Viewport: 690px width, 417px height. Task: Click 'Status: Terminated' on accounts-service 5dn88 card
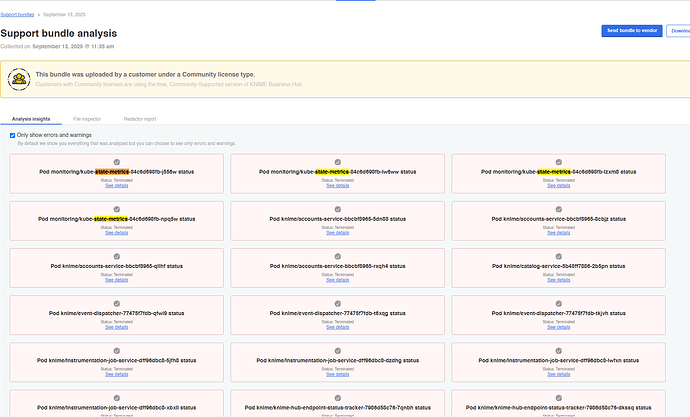tap(338, 227)
